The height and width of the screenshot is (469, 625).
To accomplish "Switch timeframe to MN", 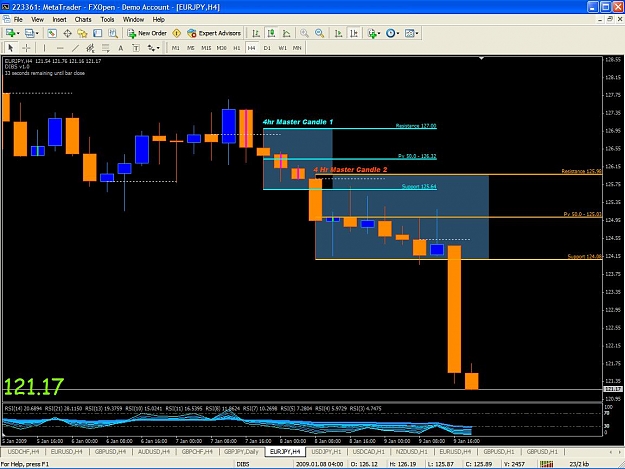I will 297,48.
